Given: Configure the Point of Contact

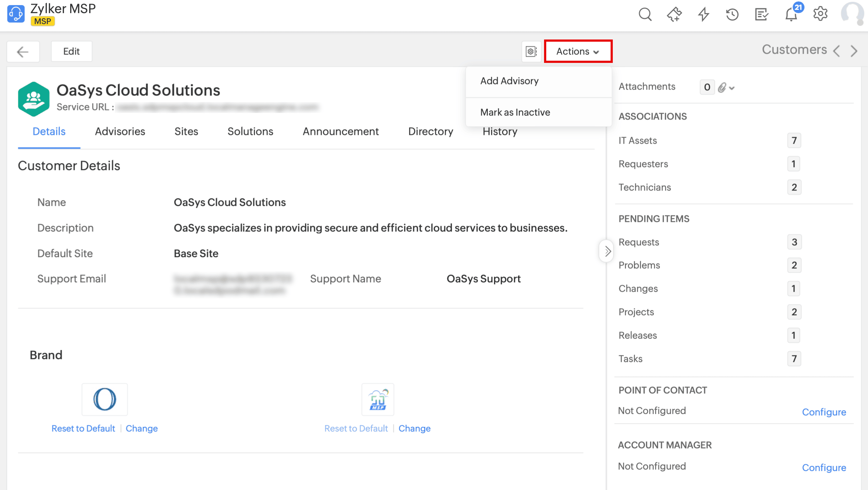Looking at the screenshot, I should [824, 412].
